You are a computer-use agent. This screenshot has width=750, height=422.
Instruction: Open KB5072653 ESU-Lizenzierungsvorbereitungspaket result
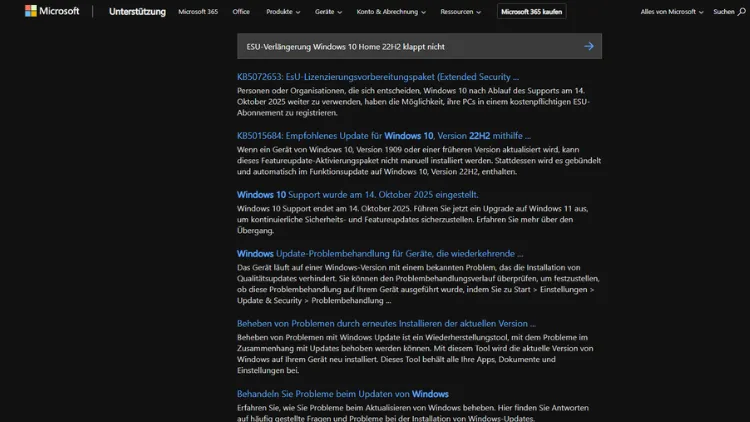click(x=377, y=76)
